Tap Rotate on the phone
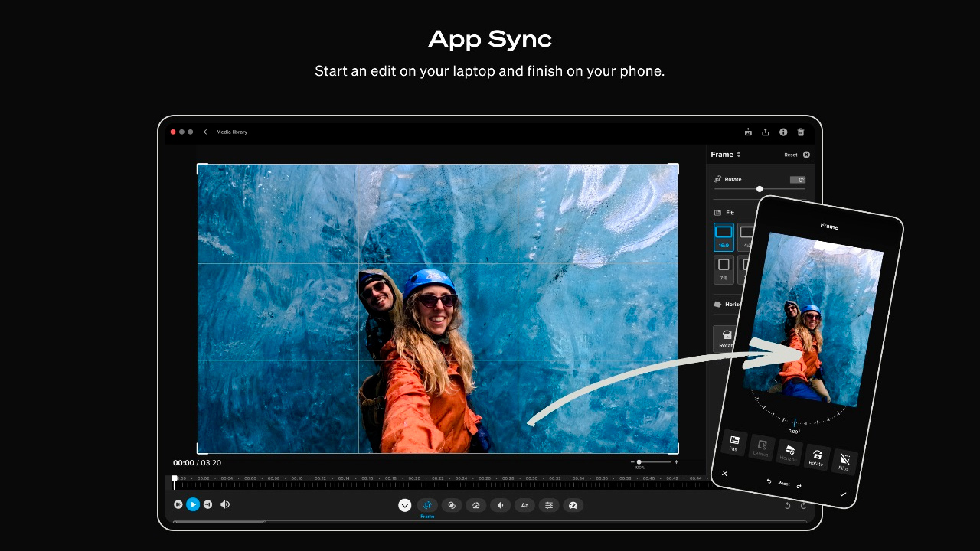 817,457
